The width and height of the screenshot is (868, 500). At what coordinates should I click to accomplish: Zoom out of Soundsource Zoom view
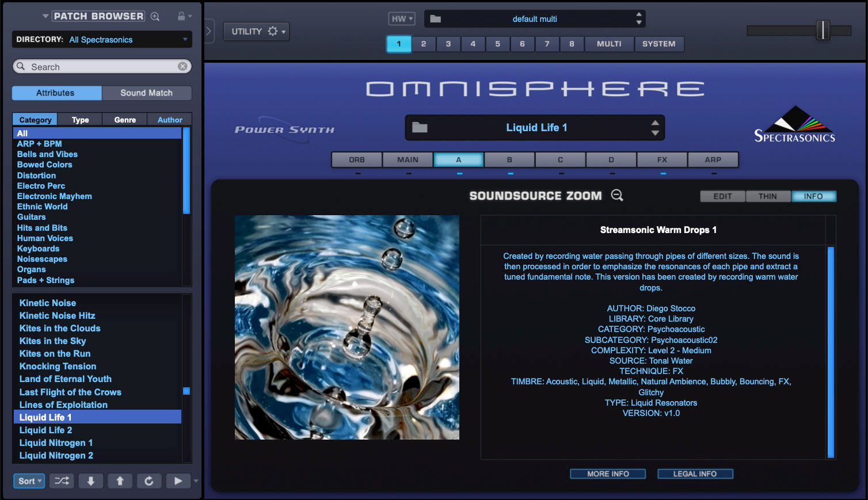point(617,196)
